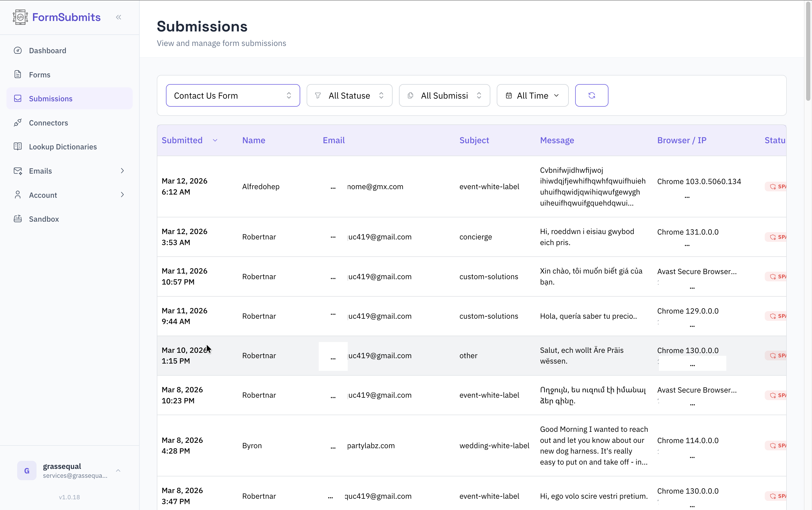
Task: Click the Sandbox icon in sidebar
Action: coord(18,219)
